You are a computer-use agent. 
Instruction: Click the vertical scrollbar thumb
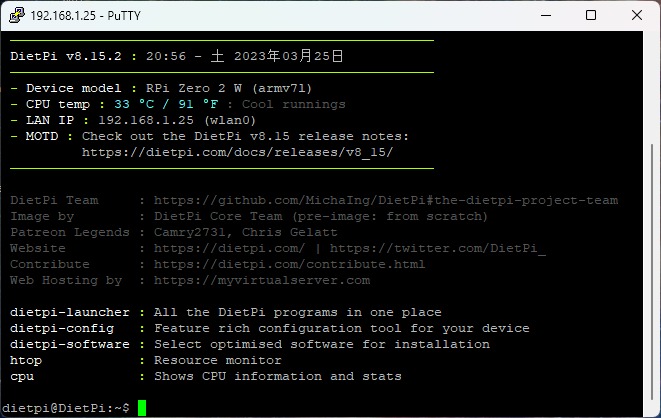coord(652,272)
